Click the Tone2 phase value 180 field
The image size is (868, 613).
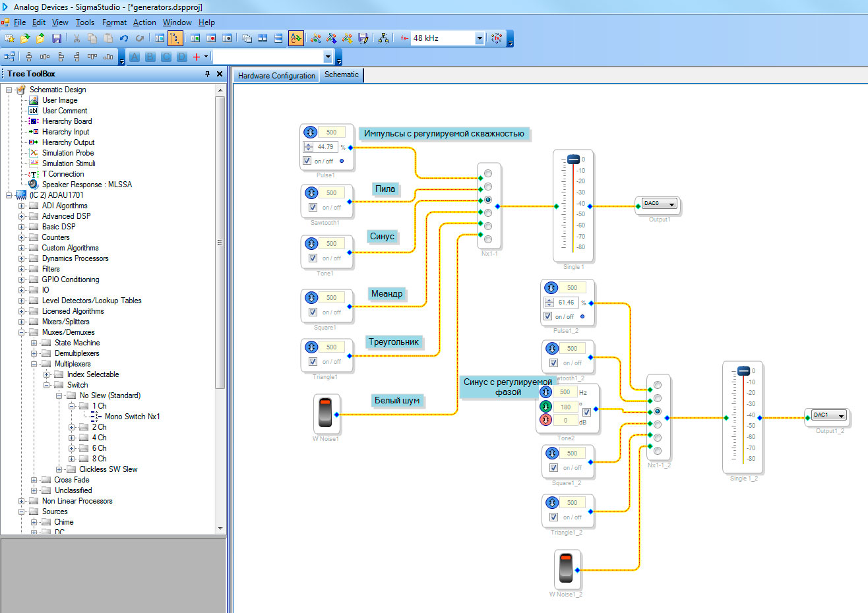(x=565, y=407)
